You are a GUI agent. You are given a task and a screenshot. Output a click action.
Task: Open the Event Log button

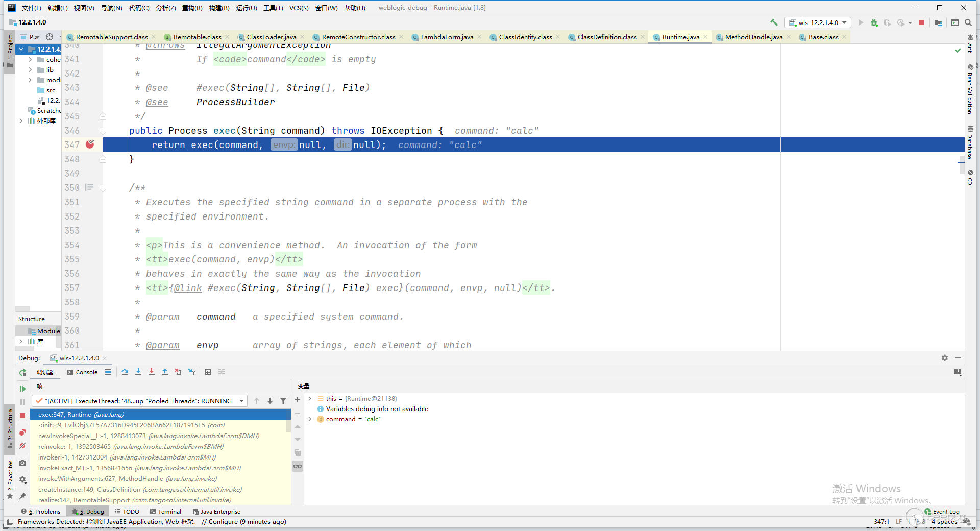[942, 511]
